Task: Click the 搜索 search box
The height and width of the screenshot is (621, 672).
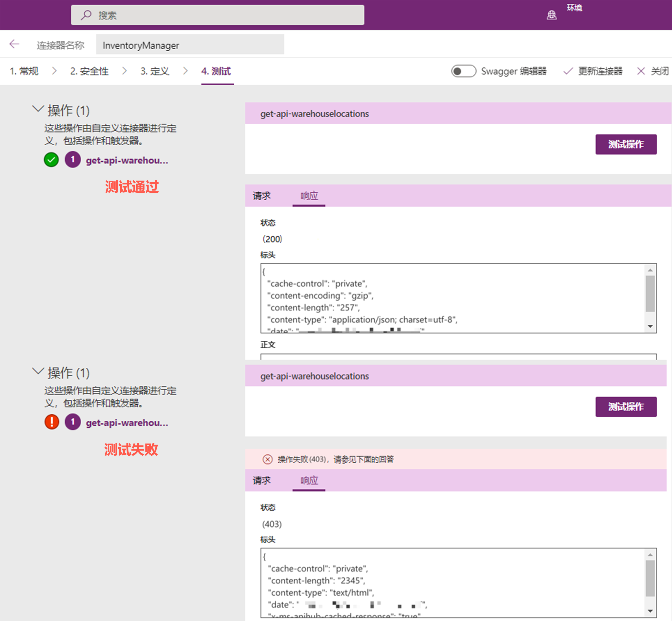Action: tap(217, 15)
